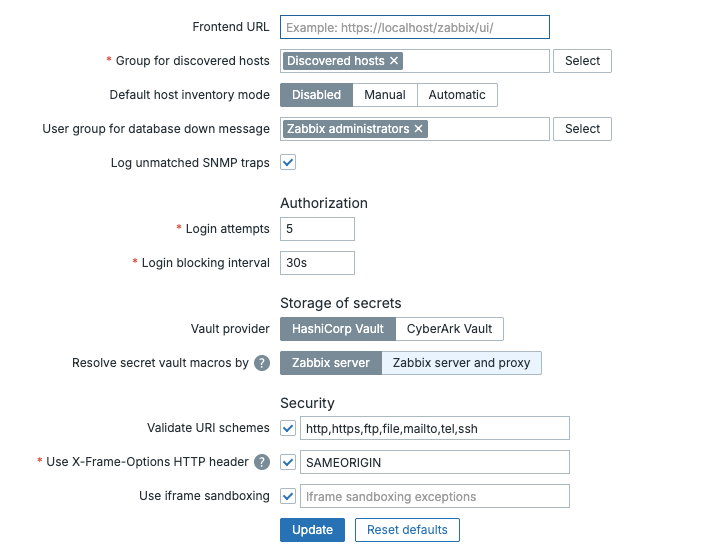Image resolution: width=704 pixels, height=556 pixels.
Task: Remove the Zabbix administrators tag
Action: click(x=419, y=129)
